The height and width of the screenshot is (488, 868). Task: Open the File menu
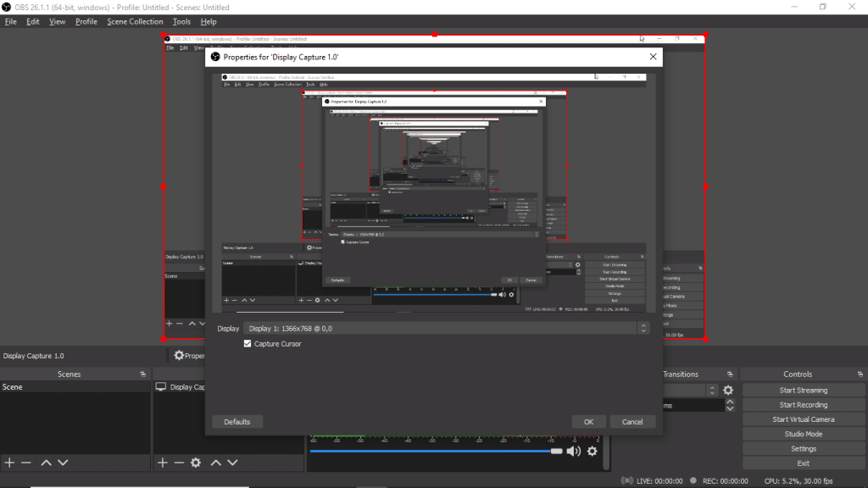click(x=10, y=21)
